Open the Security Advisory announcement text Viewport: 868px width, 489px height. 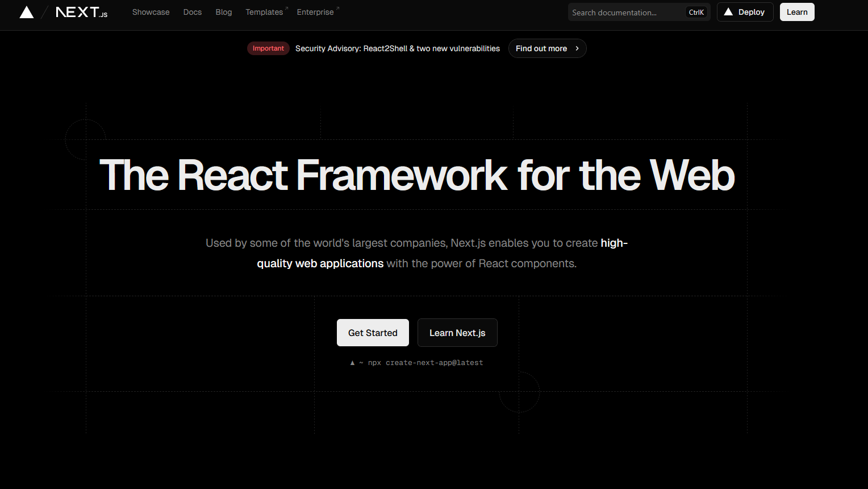pyautogui.click(x=398, y=48)
